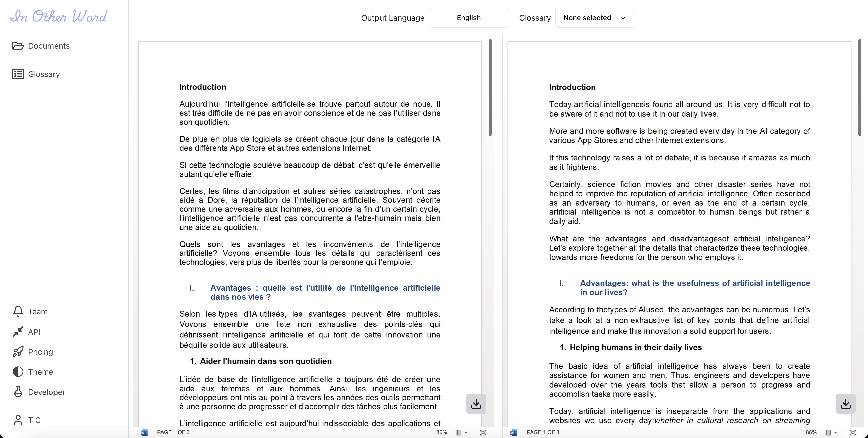
Task: Open the Documents section in the sidebar
Action: point(48,46)
